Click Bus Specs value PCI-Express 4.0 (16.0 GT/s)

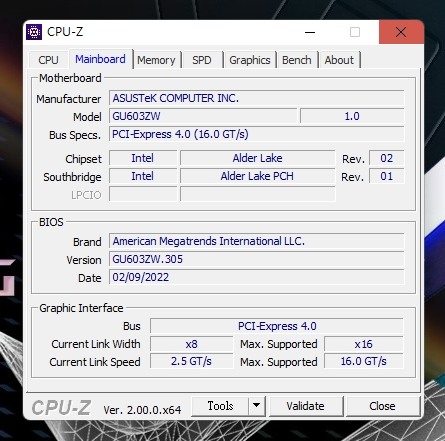256,134
